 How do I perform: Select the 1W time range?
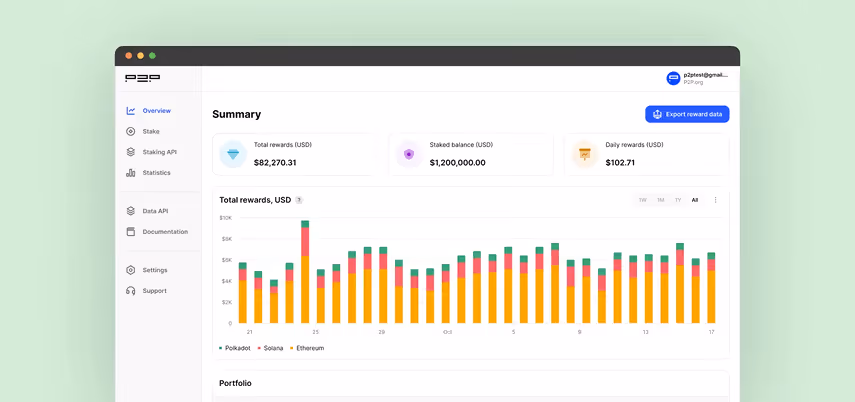(x=643, y=200)
